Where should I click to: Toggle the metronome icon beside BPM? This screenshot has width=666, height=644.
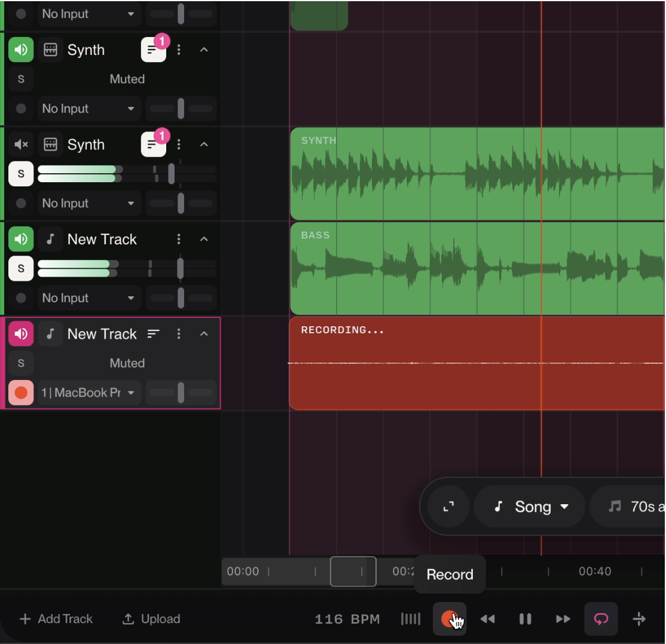[411, 619]
